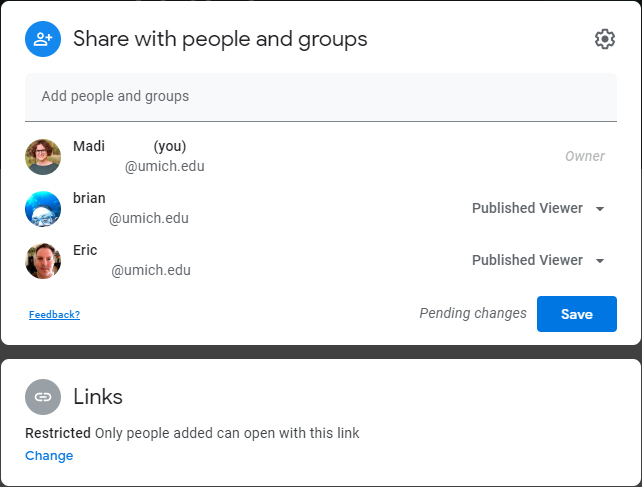Click dropdown arrow next to brian's role

tap(600, 209)
